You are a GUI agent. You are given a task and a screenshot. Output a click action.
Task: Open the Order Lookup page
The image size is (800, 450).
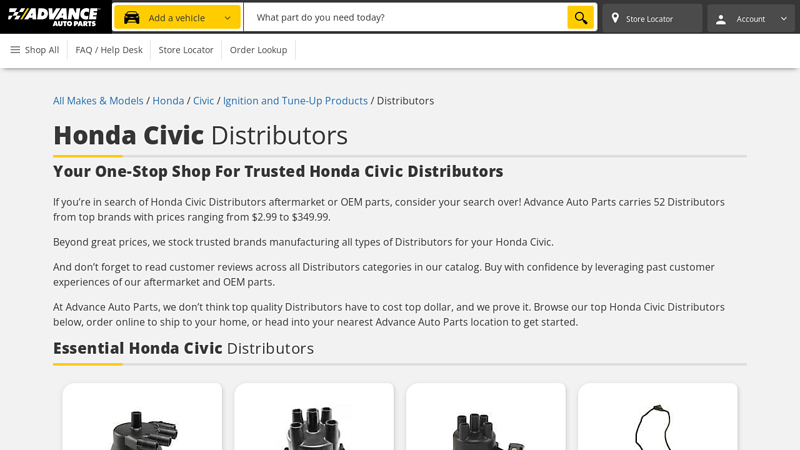tap(258, 50)
